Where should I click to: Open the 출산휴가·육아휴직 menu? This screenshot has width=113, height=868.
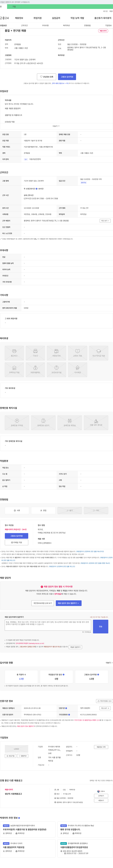tap(103, 18)
